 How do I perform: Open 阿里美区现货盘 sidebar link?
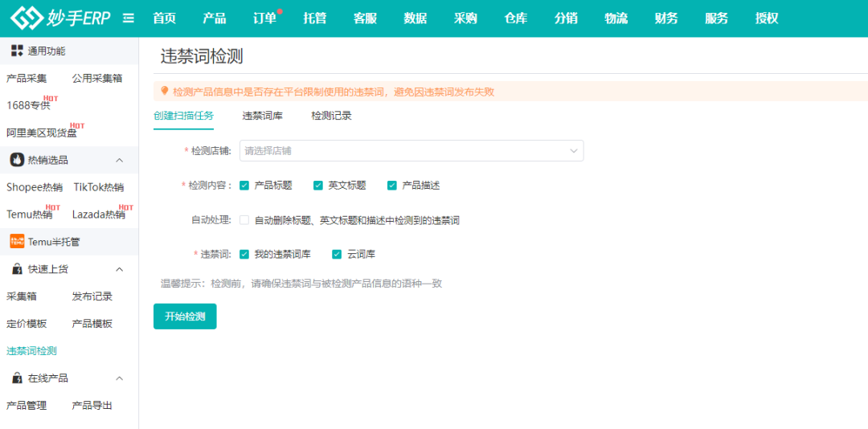pyautogui.click(x=42, y=133)
